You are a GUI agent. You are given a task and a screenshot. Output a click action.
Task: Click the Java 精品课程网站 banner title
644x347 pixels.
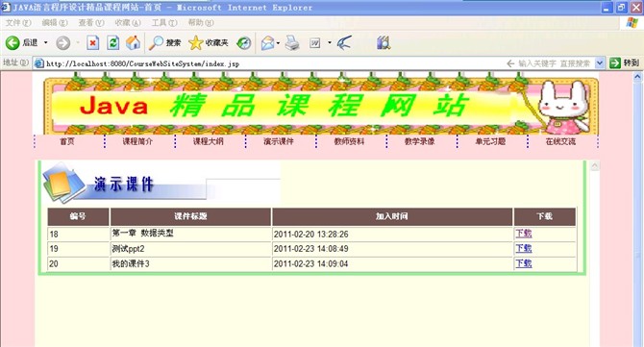tap(273, 105)
